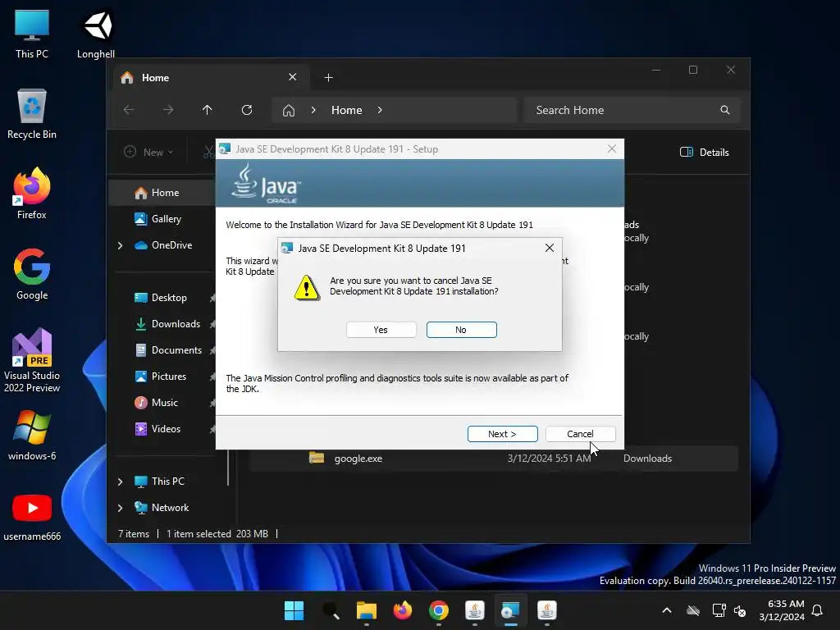
Task: Open Chrome from the taskbar
Action: (439, 610)
